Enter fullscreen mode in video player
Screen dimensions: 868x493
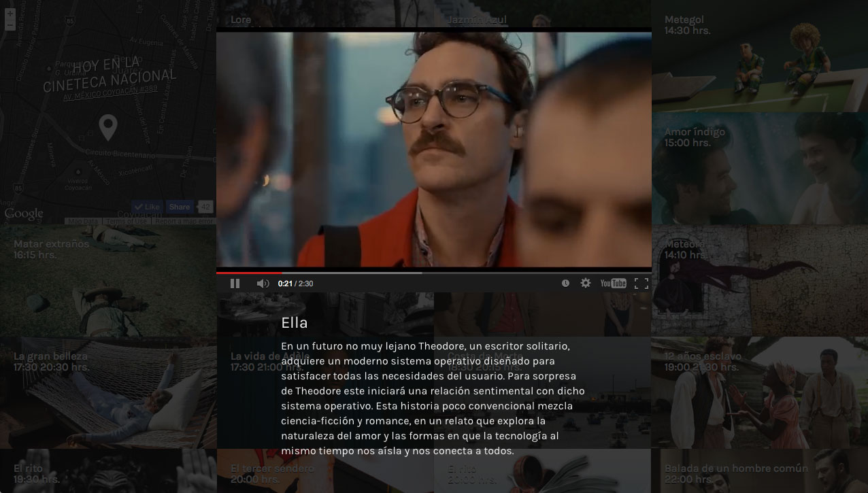(641, 284)
